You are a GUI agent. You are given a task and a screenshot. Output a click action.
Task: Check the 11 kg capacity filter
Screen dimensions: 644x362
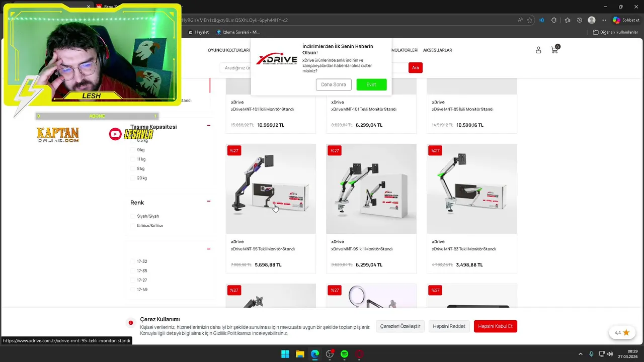(133, 159)
